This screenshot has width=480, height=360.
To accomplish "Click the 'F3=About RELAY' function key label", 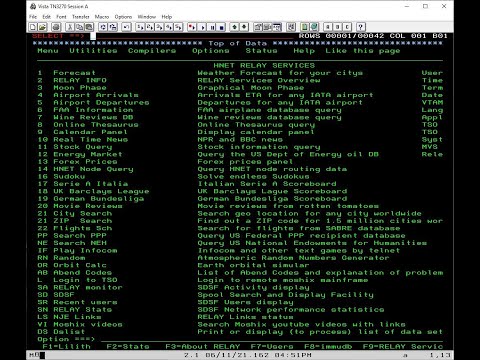I will (x=203, y=347).
